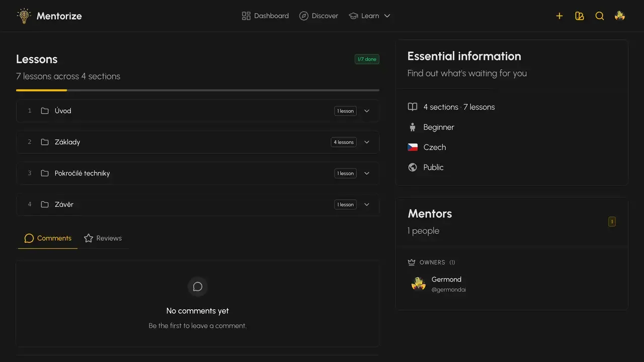Click the @germondai handle
Screen dimensions: 644x362
449,290
